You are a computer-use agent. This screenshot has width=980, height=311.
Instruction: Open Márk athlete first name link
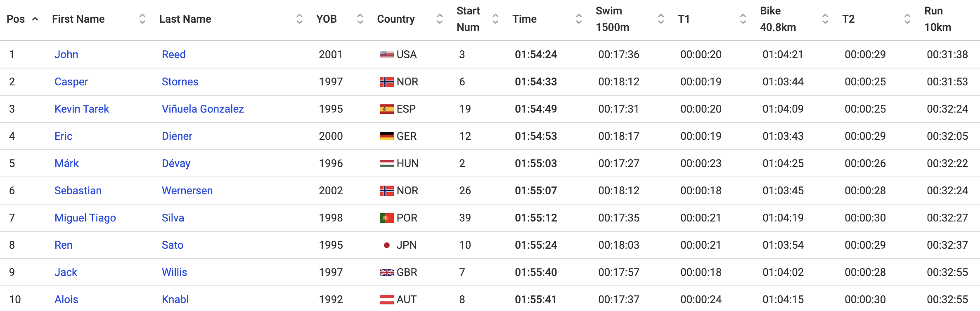(66, 163)
